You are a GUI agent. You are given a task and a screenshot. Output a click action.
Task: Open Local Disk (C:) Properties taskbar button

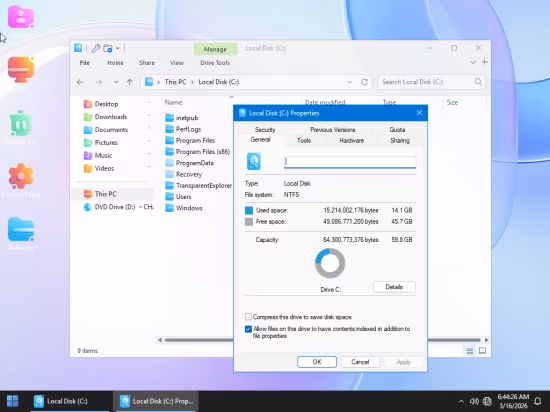[156, 401]
